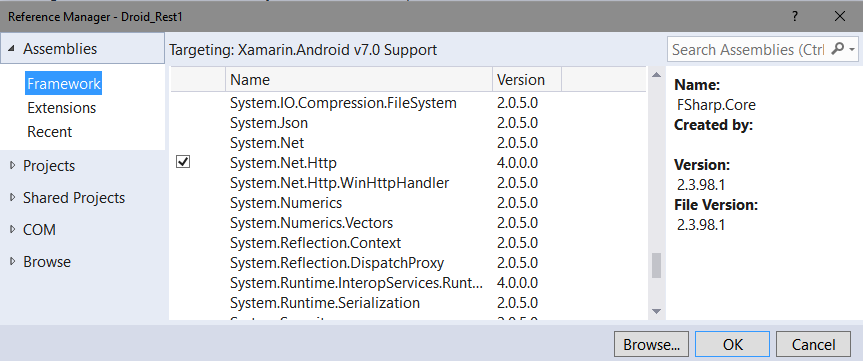Expand the Projects section

pos(13,166)
